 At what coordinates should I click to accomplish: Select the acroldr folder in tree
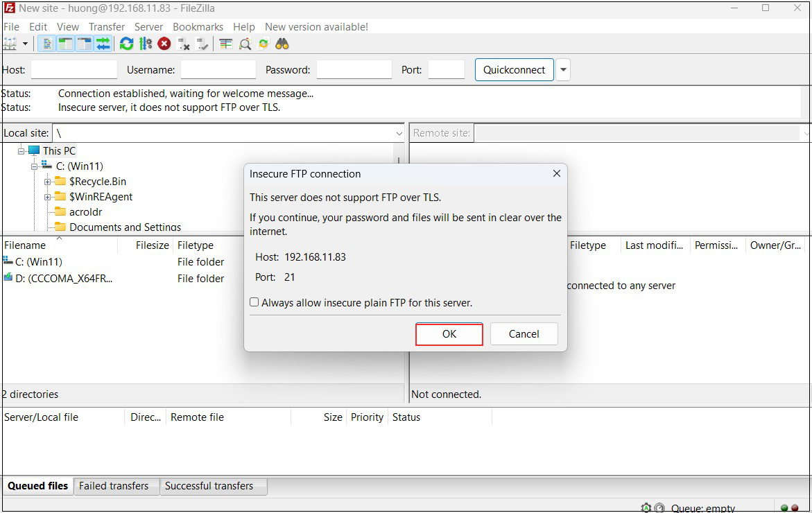pos(85,211)
